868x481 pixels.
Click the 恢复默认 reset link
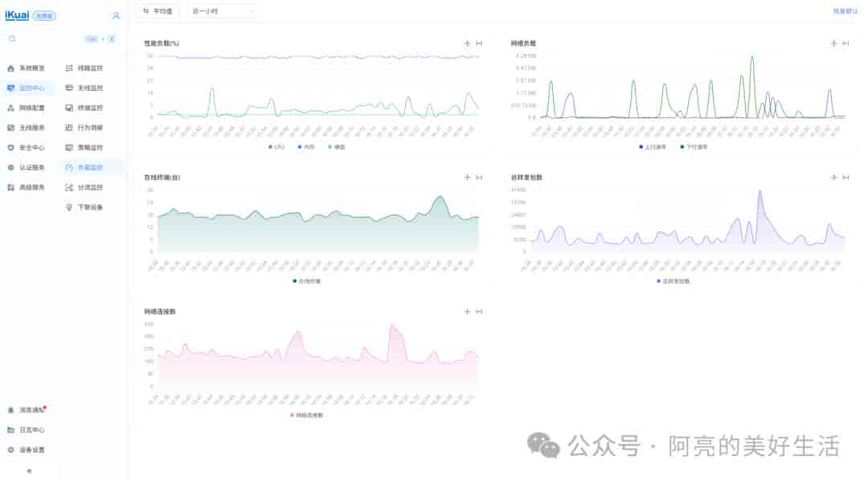845,11
